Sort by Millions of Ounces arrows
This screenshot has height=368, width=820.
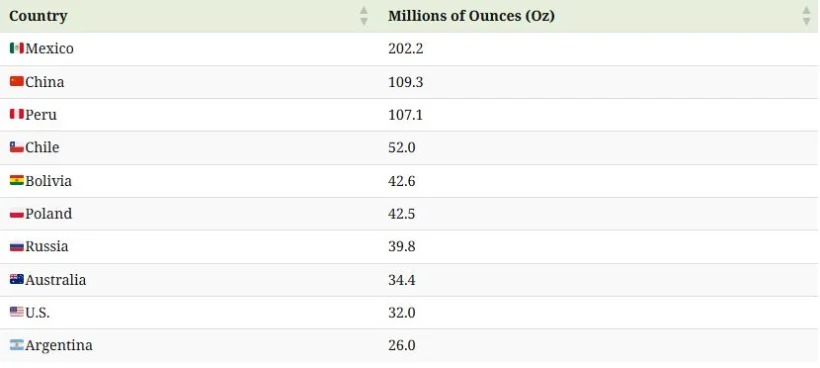[806, 16]
